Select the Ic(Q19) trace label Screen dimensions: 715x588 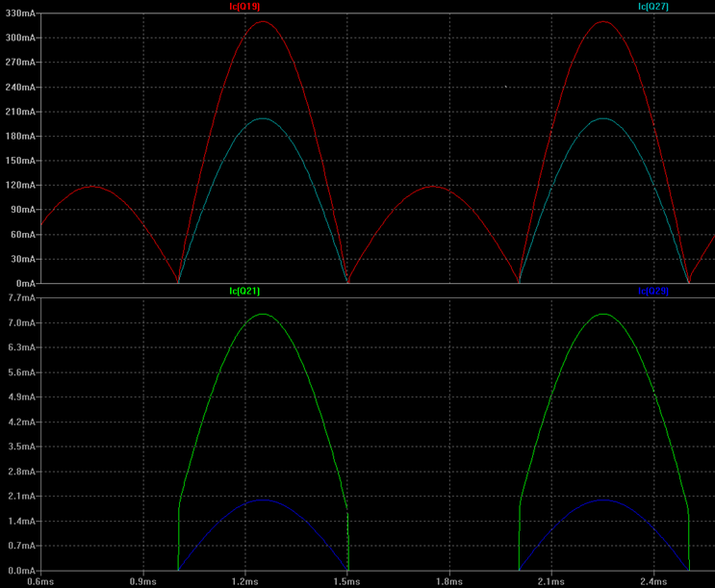coord(244,7)
